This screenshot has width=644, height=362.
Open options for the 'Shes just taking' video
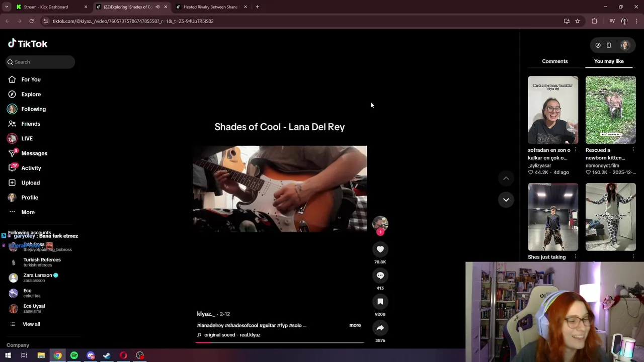pos(575,257)
